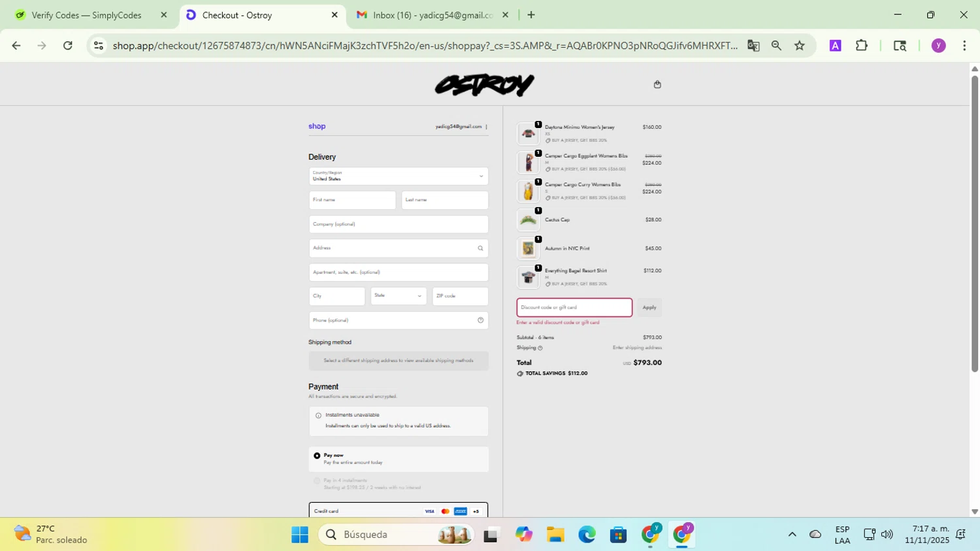Open the Chrome profile avatar

click(x=939, y=45)
